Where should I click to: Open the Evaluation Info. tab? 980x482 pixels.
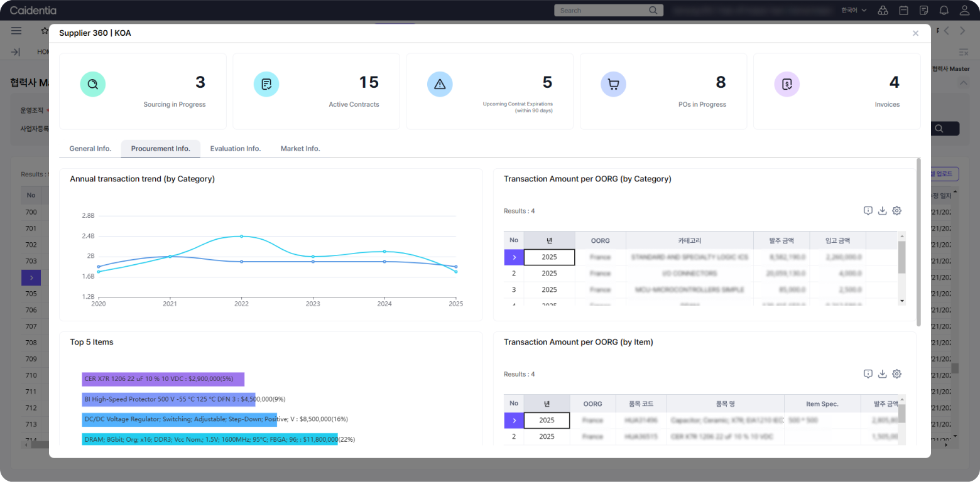click(235, 149)
